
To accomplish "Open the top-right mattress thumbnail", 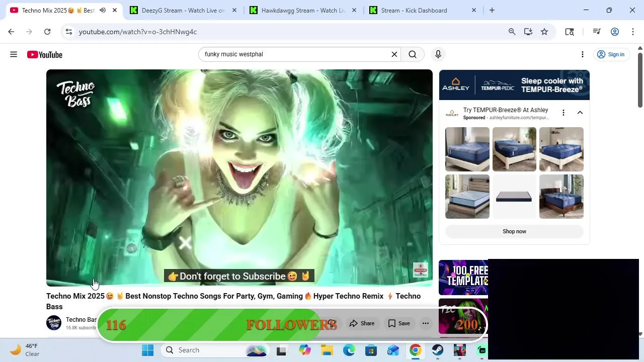I will coord(561,149).
